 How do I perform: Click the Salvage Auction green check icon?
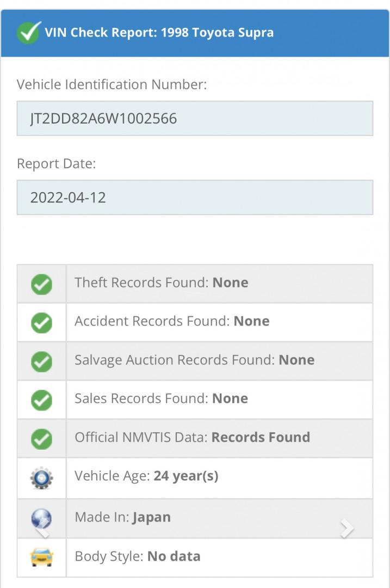coord(41,362)
